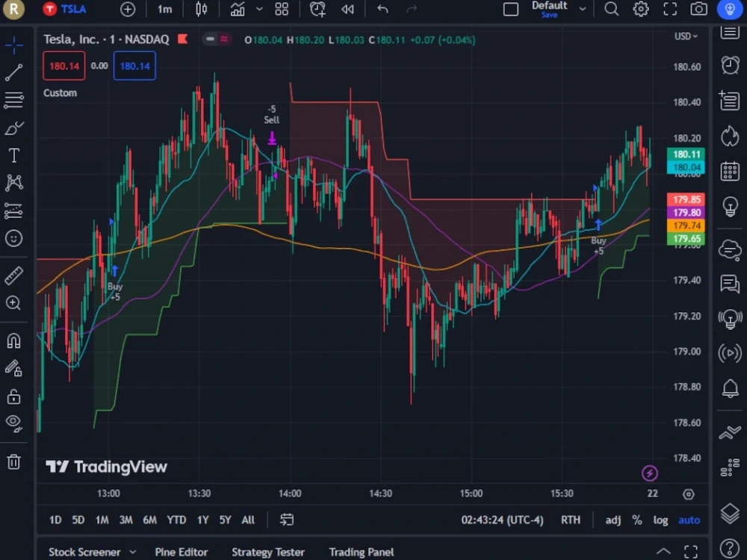The height and width of the screenshot is (560, 747).
Task: Set the range to All
Action: tap(248, 520)
